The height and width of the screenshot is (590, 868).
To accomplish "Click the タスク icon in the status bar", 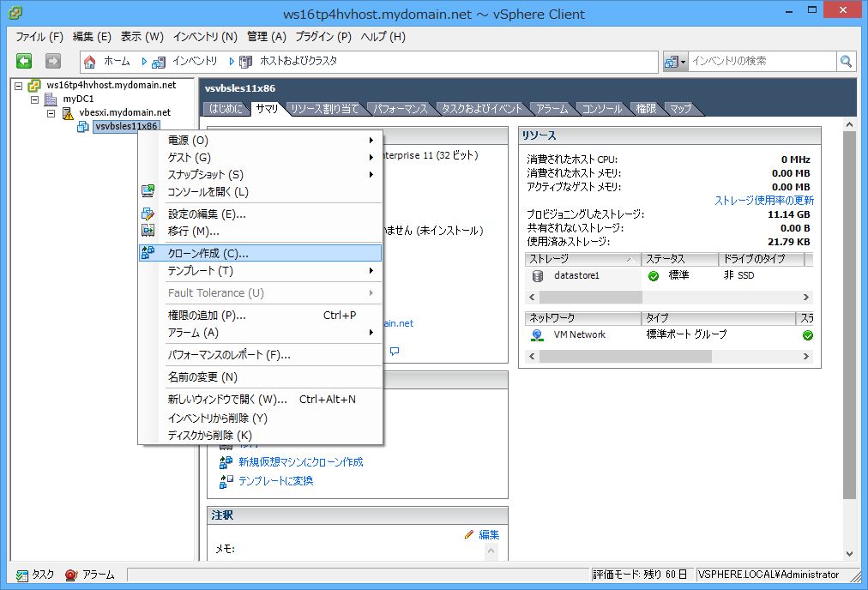I will [x=21, y=575].
